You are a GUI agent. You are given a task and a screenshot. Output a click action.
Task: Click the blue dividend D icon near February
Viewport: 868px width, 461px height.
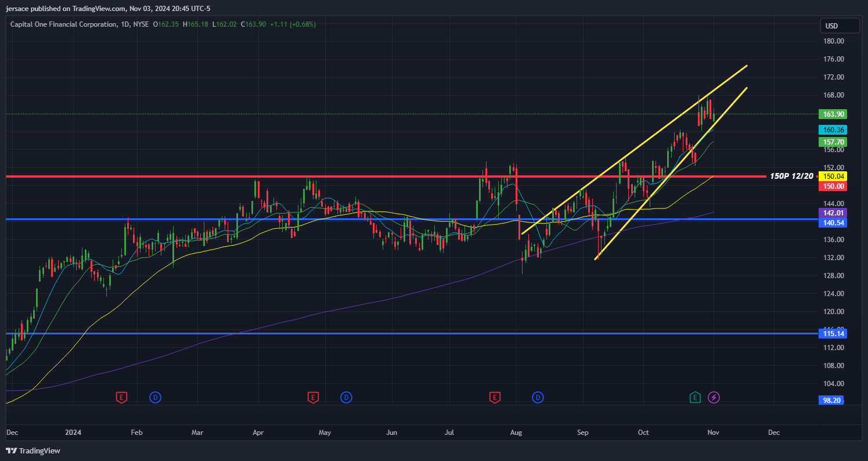155,398
